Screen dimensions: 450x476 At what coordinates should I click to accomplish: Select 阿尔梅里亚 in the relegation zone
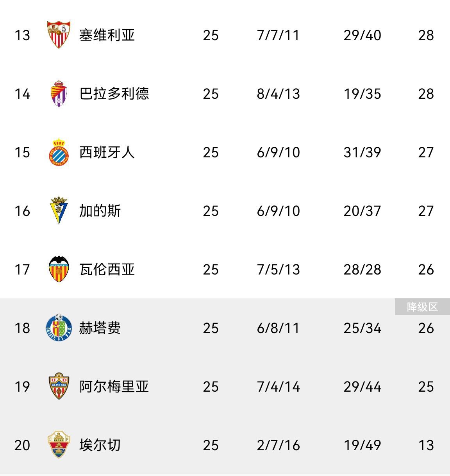click(114, 387)
